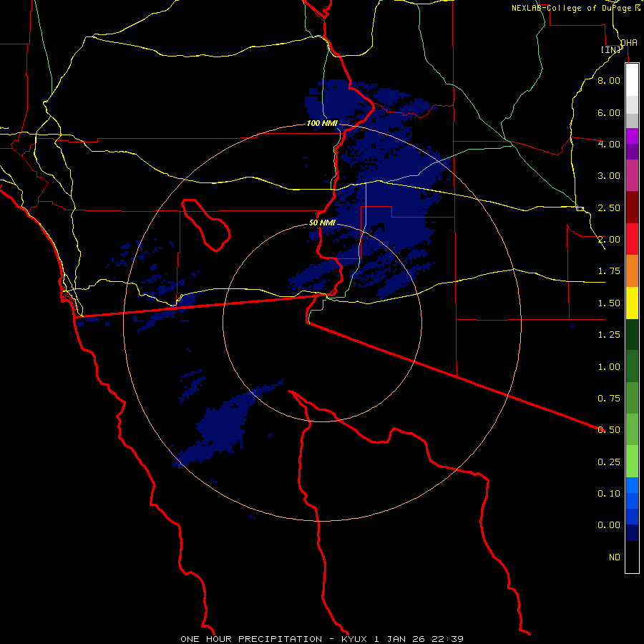The height and width of the screenshot is (644, 644).
Task: Click the 0.75 legend value
Action: click(609, 399)
